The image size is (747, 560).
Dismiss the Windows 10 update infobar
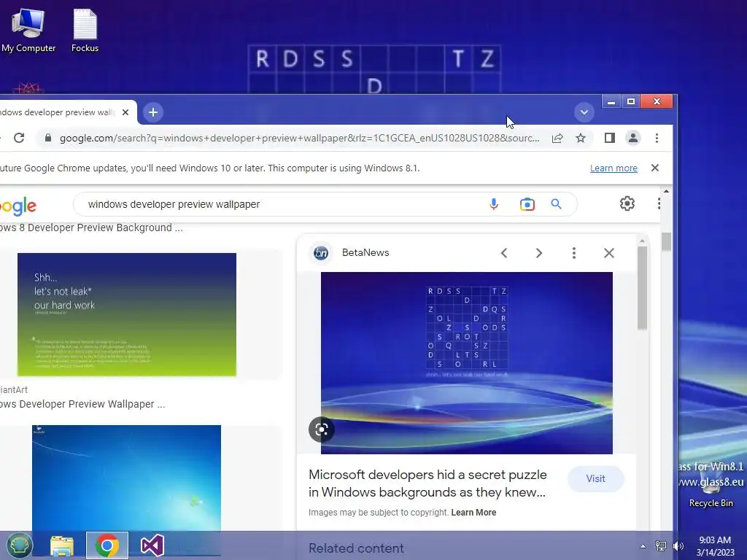[x=655, y=168]
